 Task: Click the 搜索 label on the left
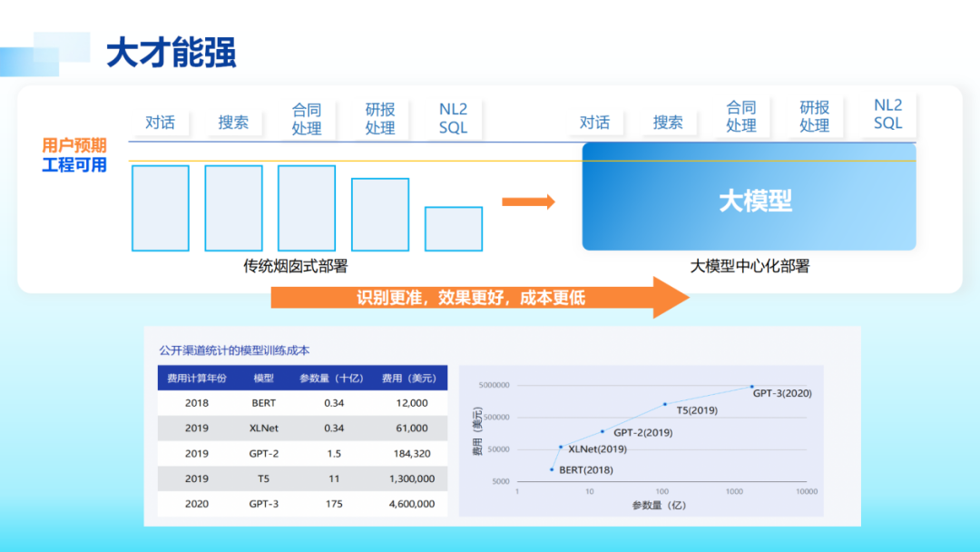[233, 122]
